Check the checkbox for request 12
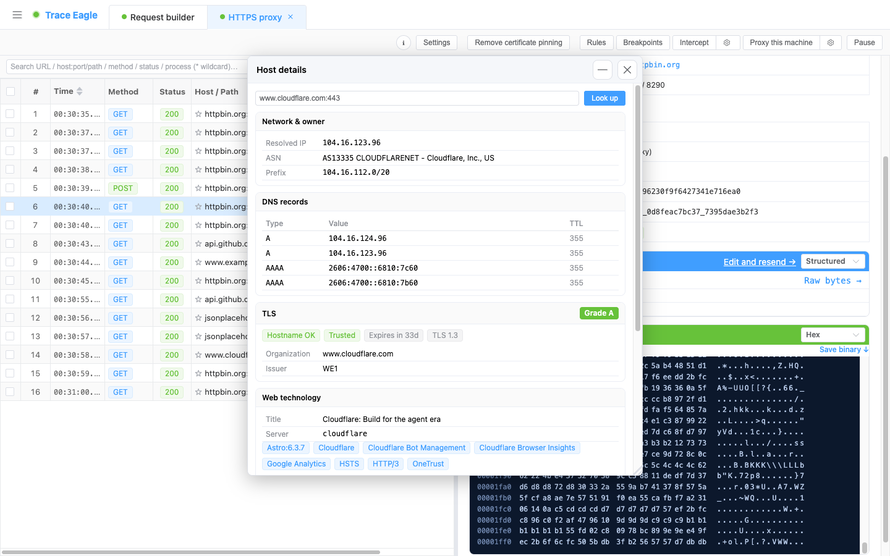Screen dimensions: 890x556 (x=10, y=318)
